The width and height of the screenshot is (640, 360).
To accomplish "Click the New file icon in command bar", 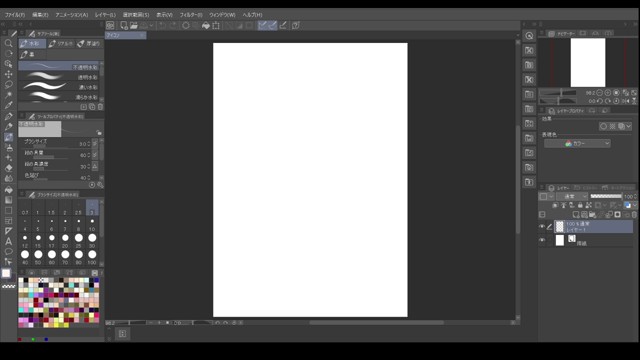I will point(124,25).
